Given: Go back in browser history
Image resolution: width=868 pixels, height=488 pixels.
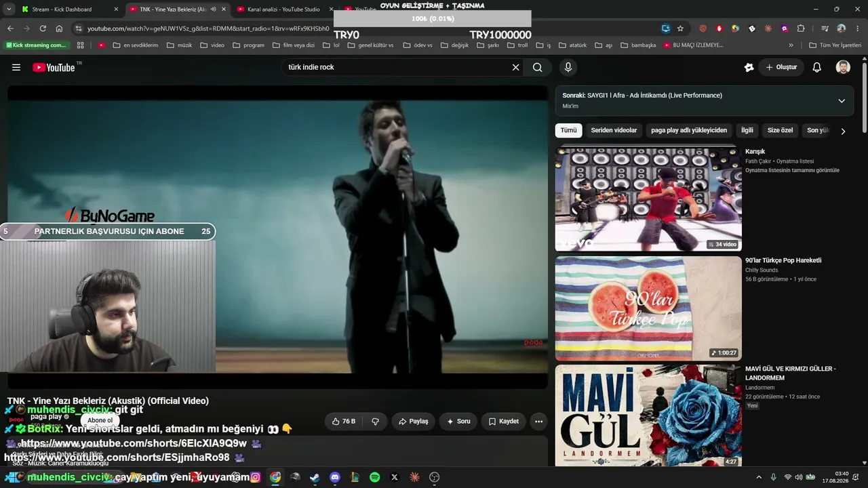Looking at the screenshot, I should (x=10, y=28).
